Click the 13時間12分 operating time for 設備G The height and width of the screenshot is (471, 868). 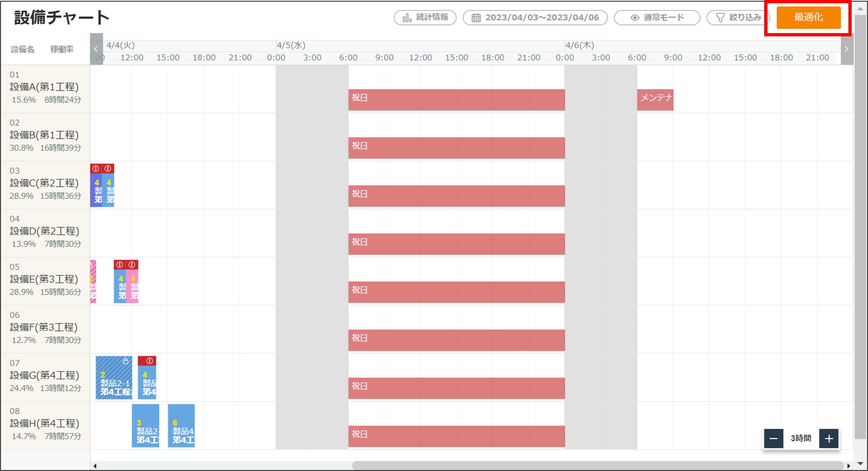click(61, 388)
